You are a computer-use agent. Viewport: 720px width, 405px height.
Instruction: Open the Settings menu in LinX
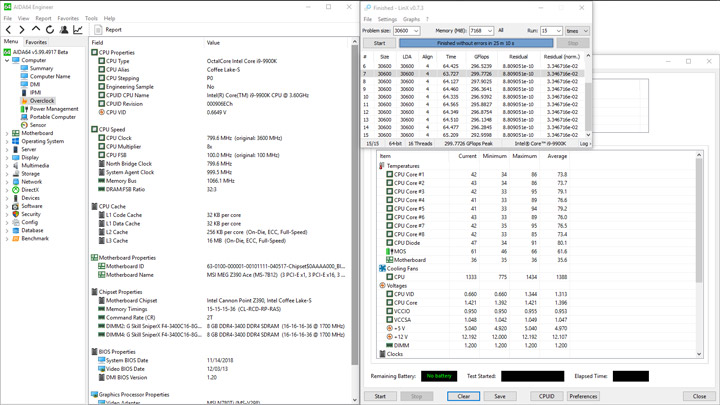coord(387,19)
